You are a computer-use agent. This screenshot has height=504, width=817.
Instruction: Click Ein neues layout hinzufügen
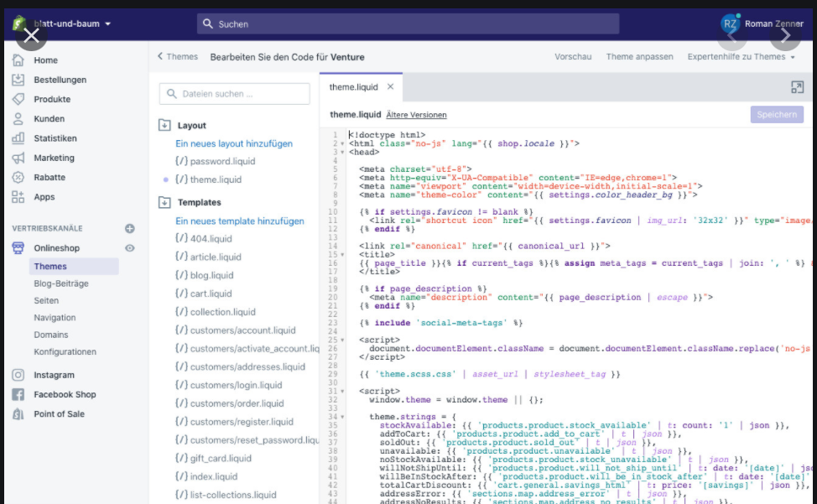234,143
